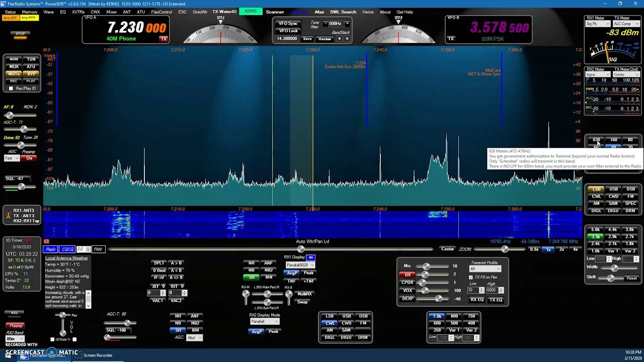The image size is (644, 362).
Task: Open the Scanner menu
Action: point(275,12)
